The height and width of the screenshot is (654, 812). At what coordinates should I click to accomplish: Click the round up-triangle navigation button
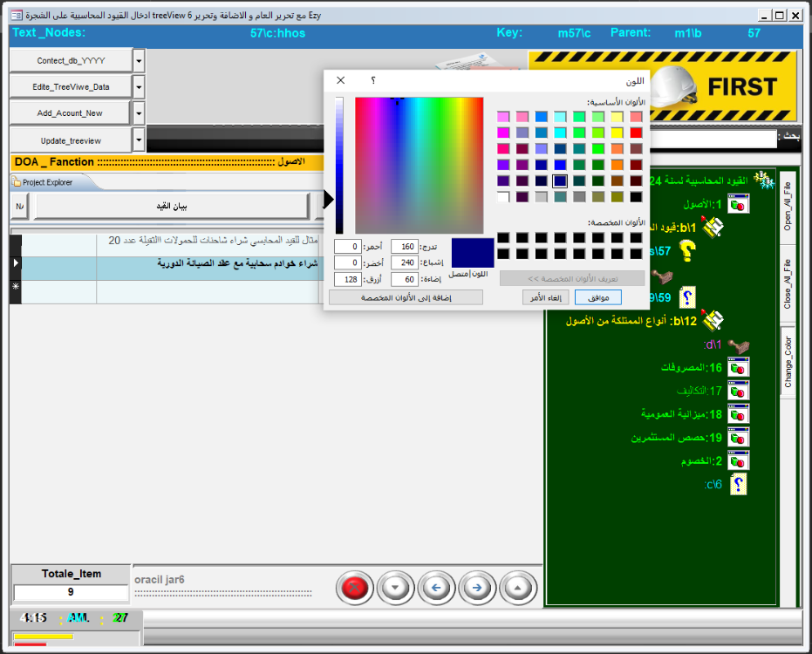point(518,588)
